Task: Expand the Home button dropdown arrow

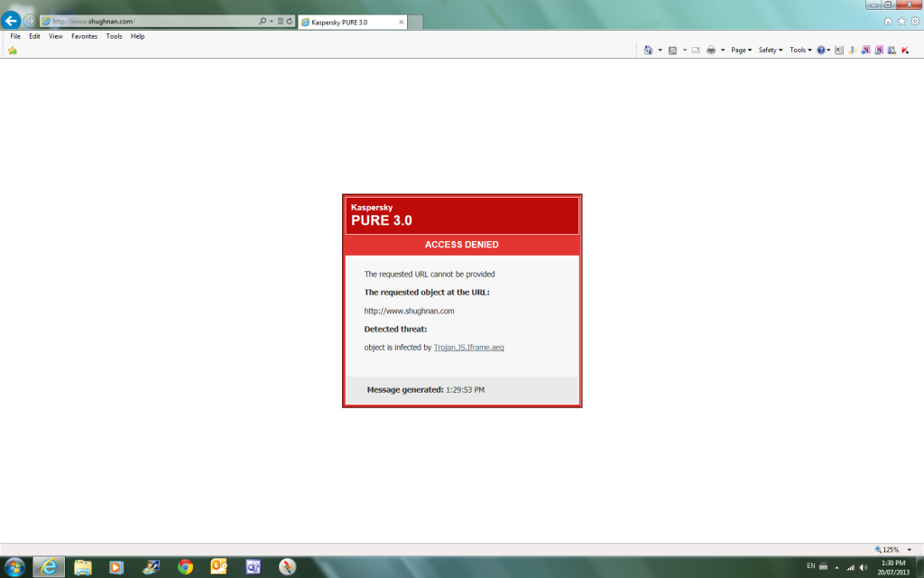Action: [x=660, y=51]
